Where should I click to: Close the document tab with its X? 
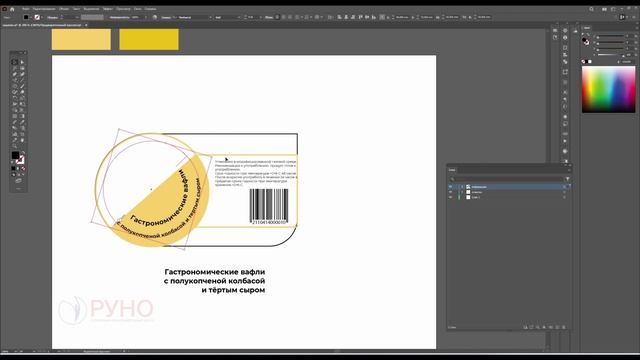pos(86,25)
